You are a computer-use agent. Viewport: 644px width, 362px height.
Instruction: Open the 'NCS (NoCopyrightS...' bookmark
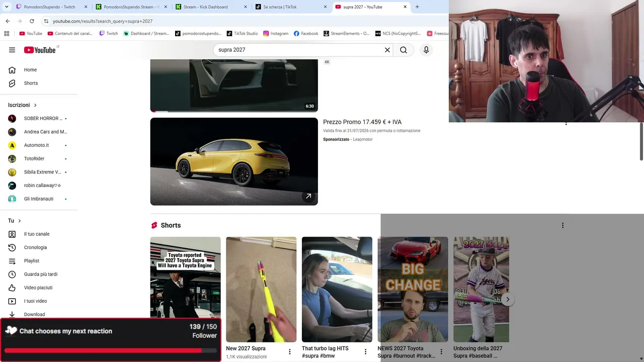pyautogui.click(x=398, y=34)
